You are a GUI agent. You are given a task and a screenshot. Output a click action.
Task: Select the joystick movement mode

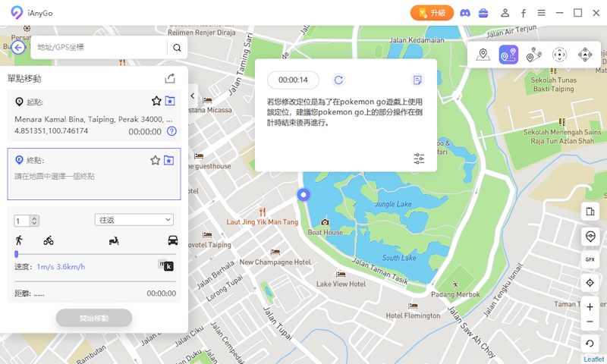pyautogui.click(x=585, y=55)
